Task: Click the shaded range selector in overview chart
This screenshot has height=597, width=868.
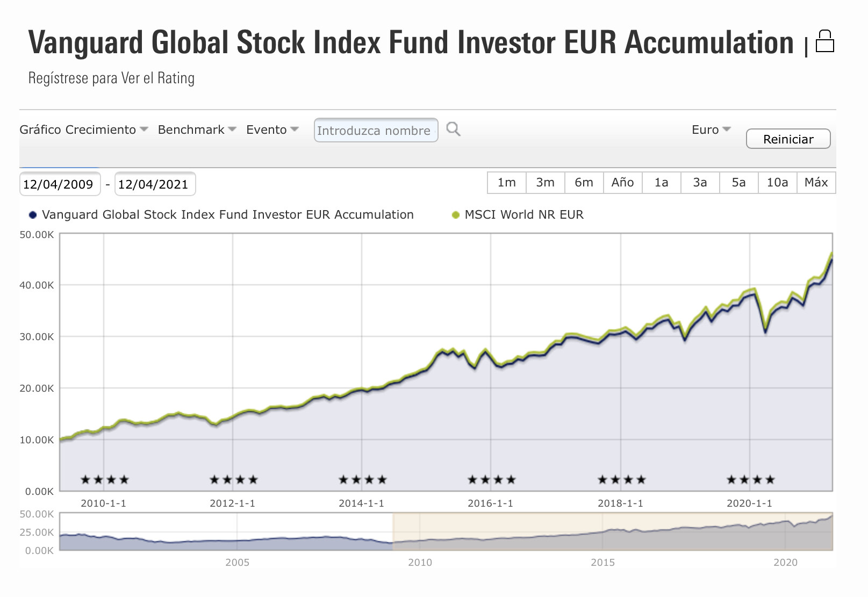Action: (x=613, y=531)
